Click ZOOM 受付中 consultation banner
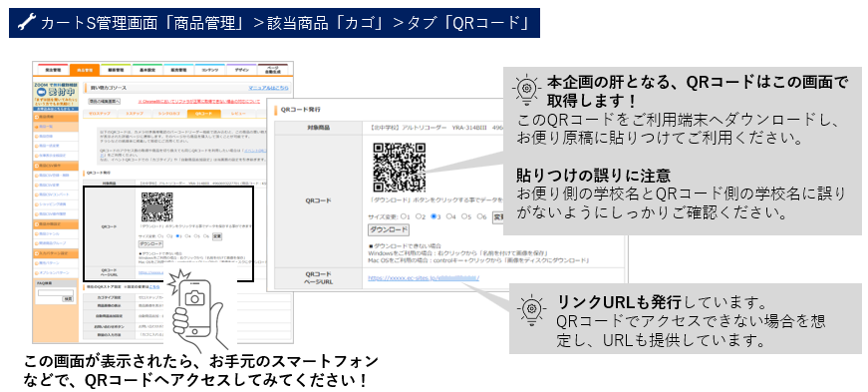This screenshot has width=868, height=392. coord(56,96)
